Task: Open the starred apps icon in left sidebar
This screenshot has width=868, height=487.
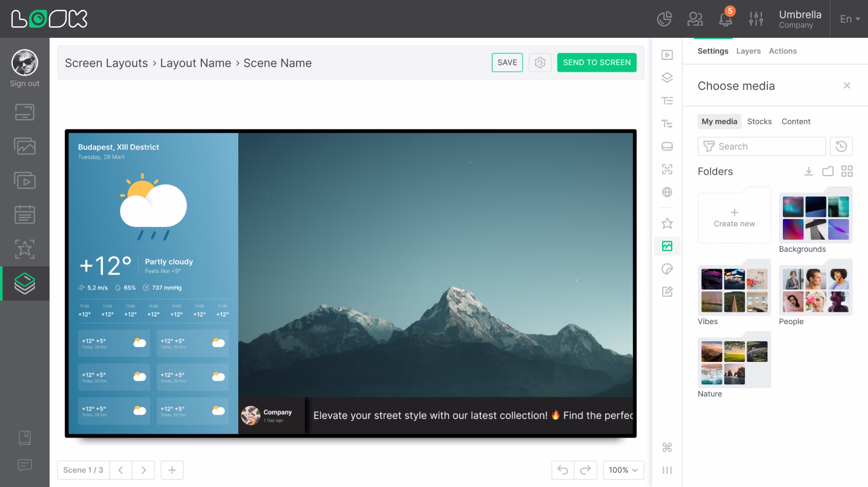Action: [x=24, y=249]
